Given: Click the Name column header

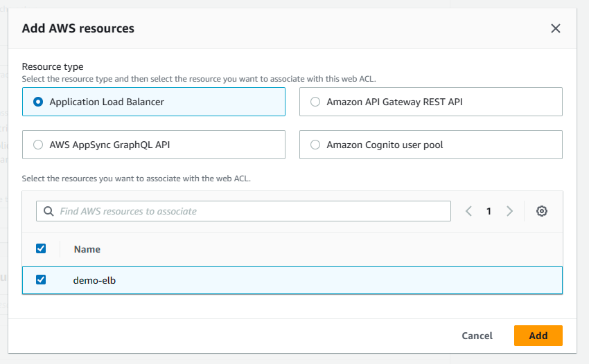Looking at the screenshot, I should [x=87, y=249].
